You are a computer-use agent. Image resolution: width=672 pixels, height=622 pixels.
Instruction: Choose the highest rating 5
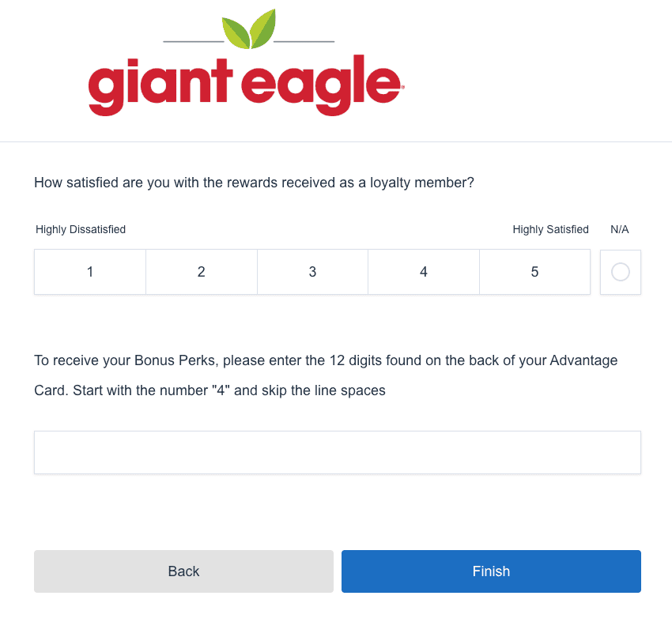pyautogui.click(x=534, y=272)
